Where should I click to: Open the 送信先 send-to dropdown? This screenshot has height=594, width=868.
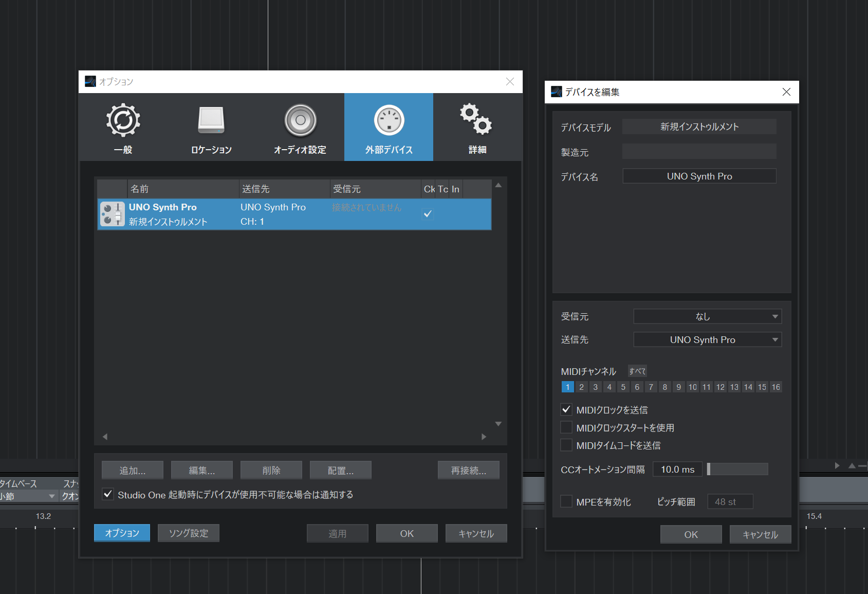pyautogui.click(x=707, y=339)
